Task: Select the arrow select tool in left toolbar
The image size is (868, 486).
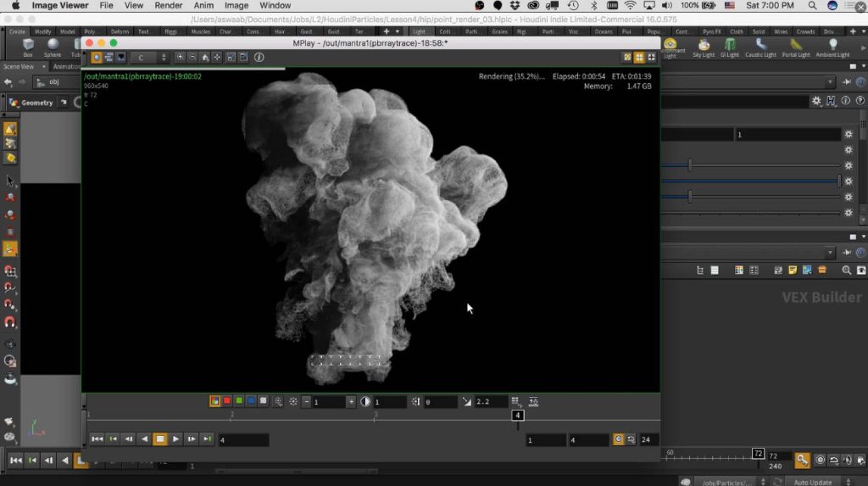Action: pos(10,181)
